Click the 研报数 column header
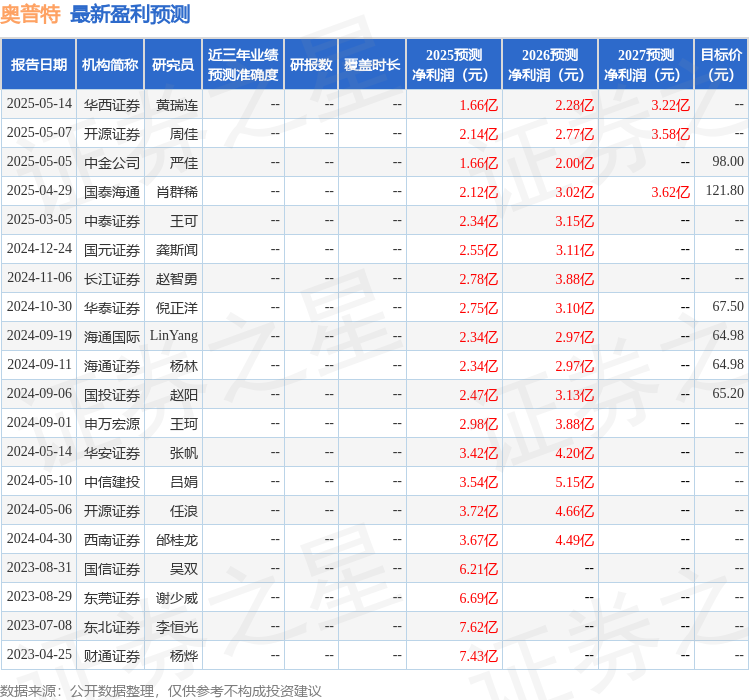The height and width of the screenshot is (700, 749). click(311, 65)
